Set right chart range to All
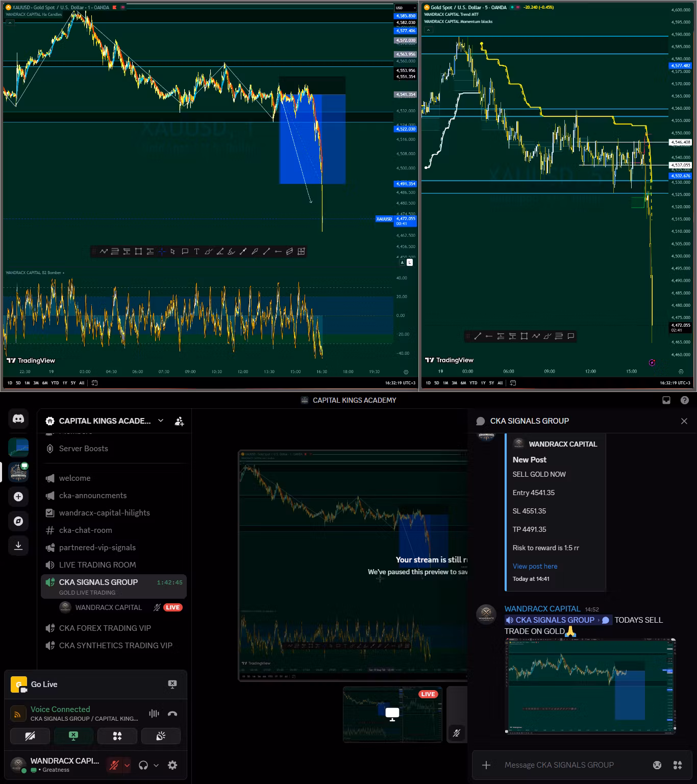Viewport: 697px width, 784px height. pyautogui.click(x=500, y=383)
